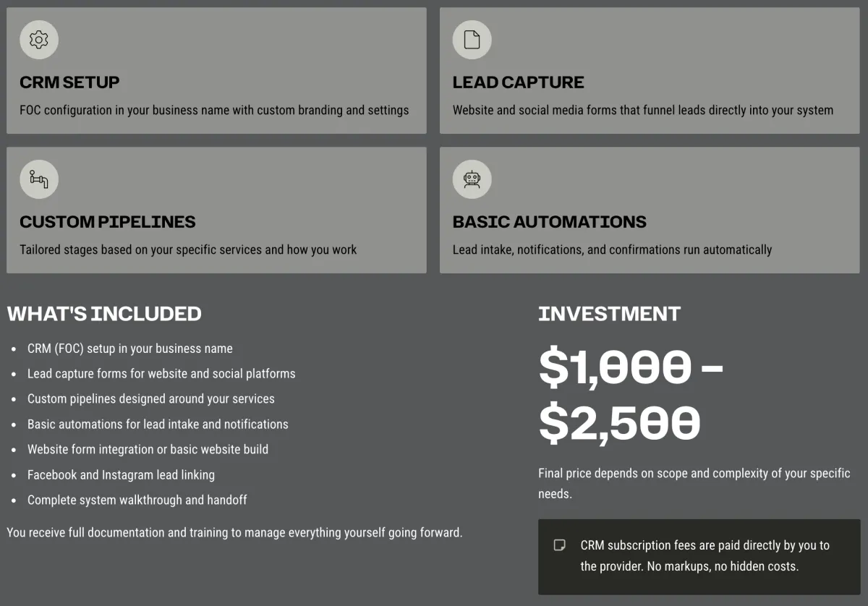
Task: Click 'Basic automations for lead intake' bullet
Action: (x=158, y=424)
